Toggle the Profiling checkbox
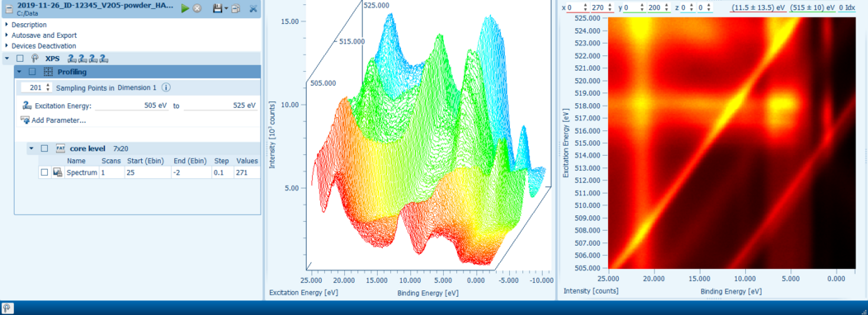 pos(32,72)
